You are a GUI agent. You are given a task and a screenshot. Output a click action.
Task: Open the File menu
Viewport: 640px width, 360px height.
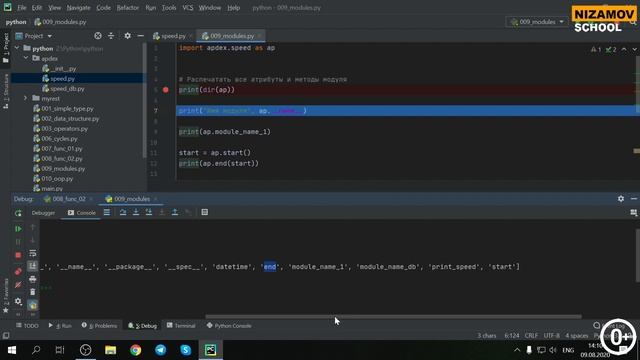pos(22,8)
